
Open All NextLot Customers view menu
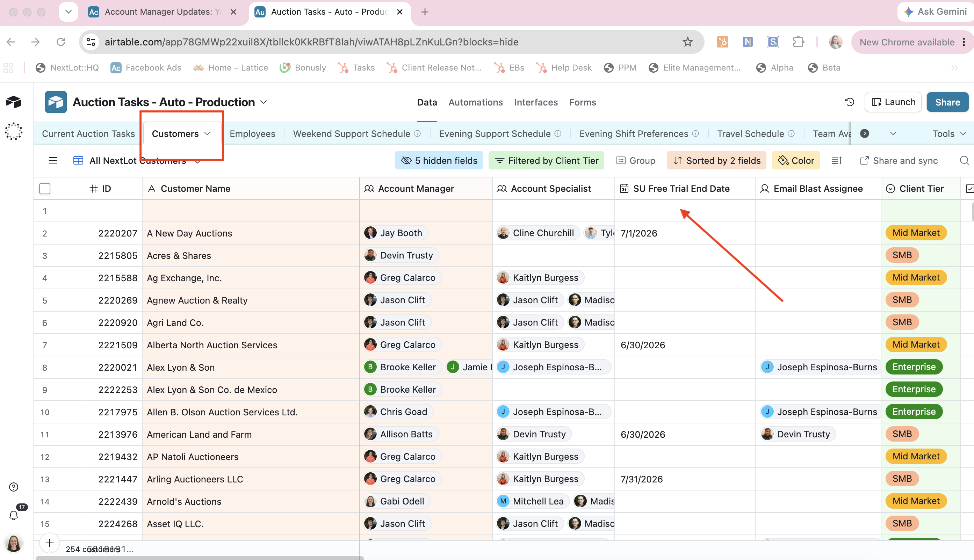point(137,160)
